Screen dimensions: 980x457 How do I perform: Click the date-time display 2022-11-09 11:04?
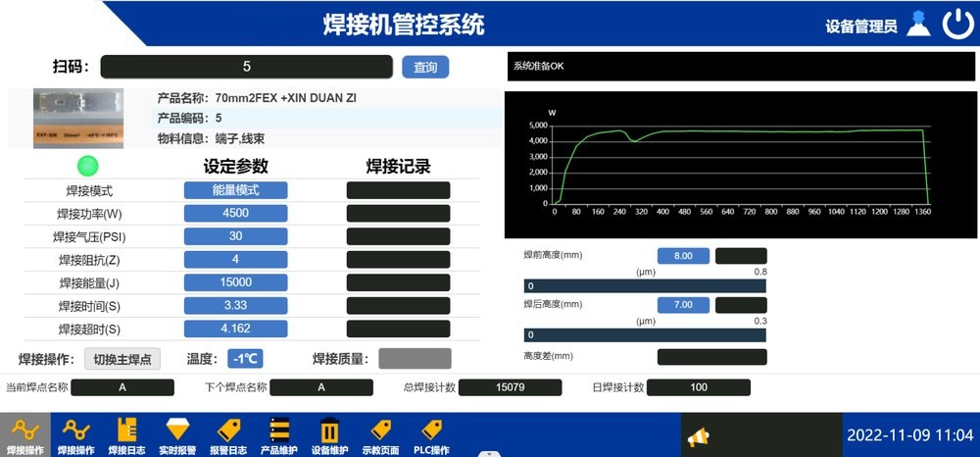coord(909,435)
